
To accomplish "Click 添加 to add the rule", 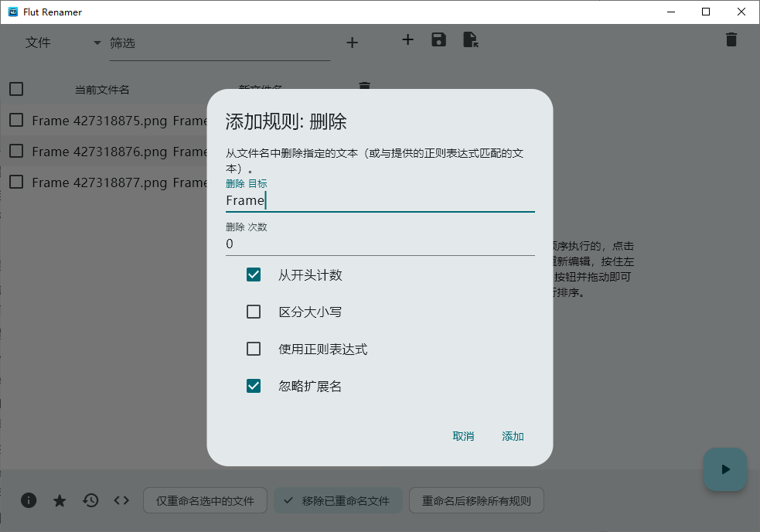I will 513,436.
